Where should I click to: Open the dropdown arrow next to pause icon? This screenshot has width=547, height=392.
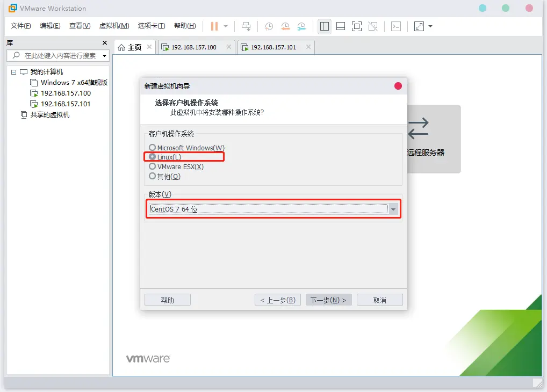[226, 26]
